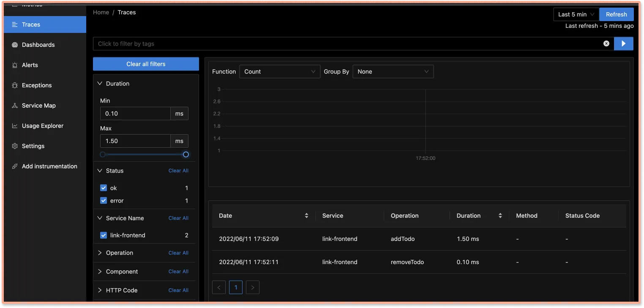Viewport: 644px width, 308px height.
Task: Click the Min duration input field
Action: [x=135, y=113]
